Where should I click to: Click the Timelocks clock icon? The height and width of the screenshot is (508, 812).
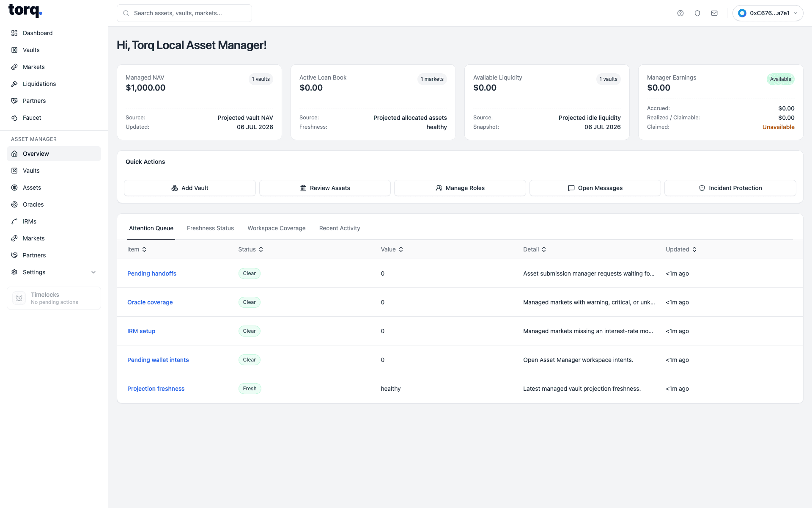click(x=19, y=298)
